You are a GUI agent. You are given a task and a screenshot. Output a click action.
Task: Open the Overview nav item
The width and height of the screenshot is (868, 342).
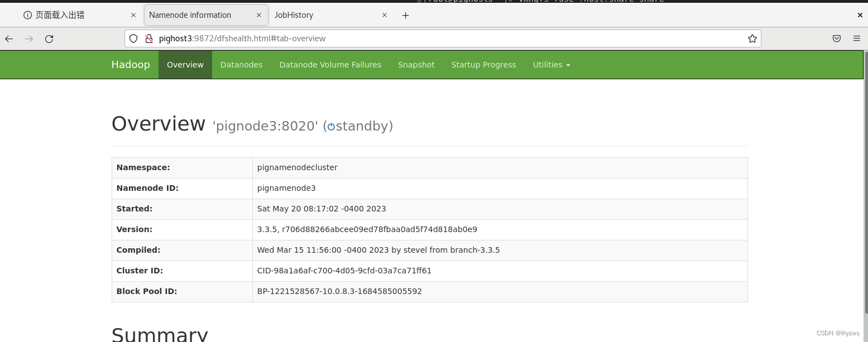click(185, 65)
